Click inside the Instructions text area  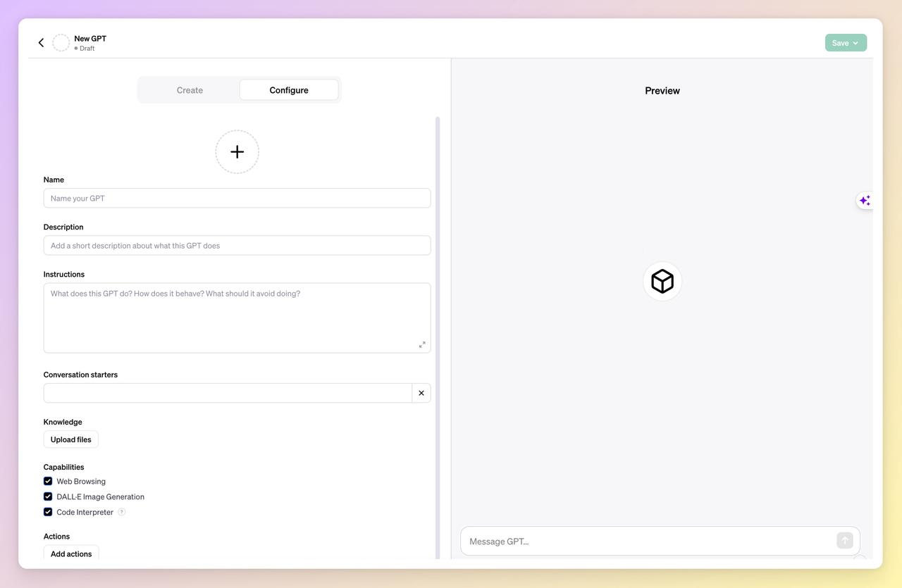coord(237,318)
